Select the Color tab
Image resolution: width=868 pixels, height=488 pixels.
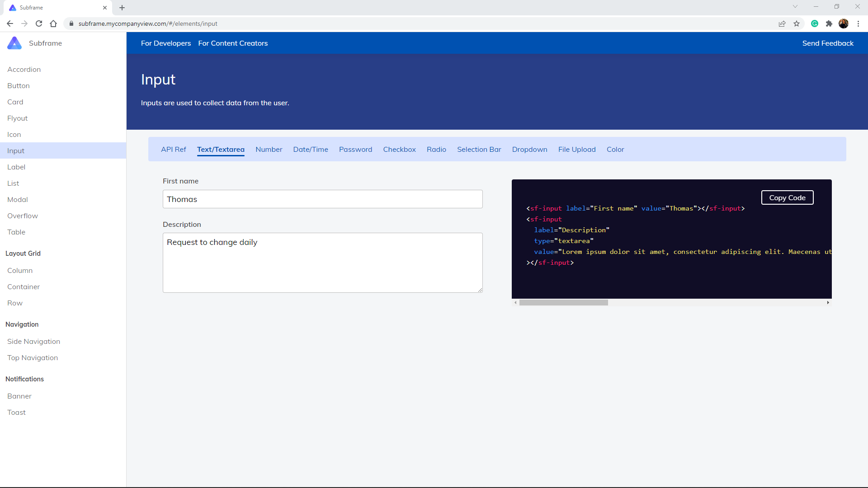click(x=615, y=150)
